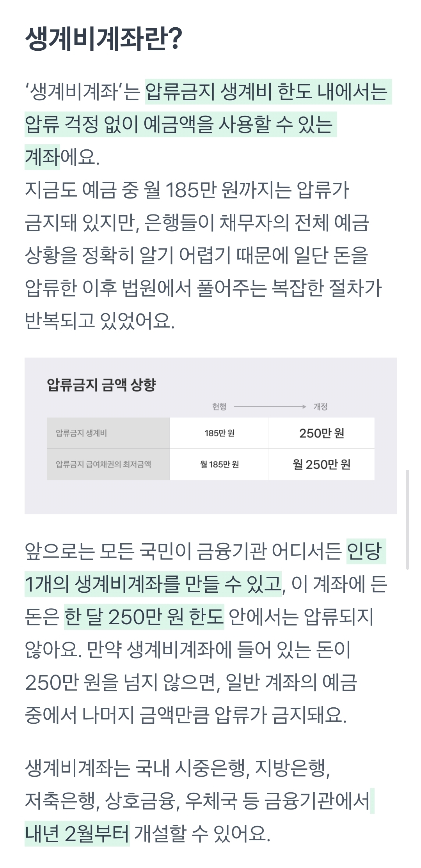The height and width of the screenshot is (868, 421).
Task: Click the sentence starting 생계비계좌는 국내 시중은행
Action: pos(178,769)
